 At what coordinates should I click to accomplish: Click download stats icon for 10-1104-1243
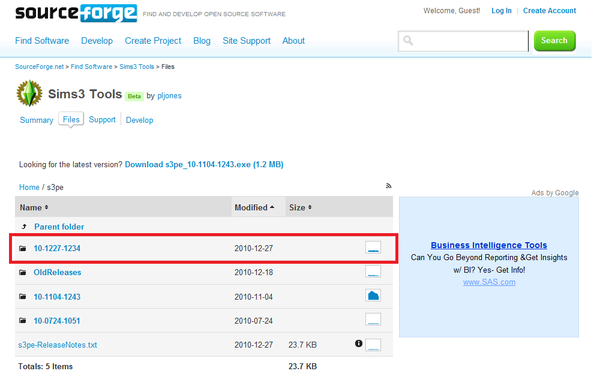(373, 296)
